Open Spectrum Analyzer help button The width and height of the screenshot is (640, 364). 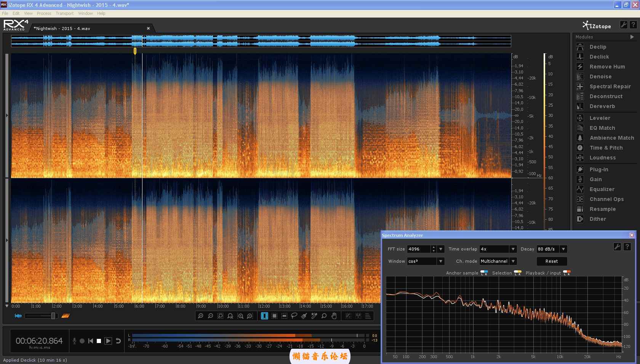pyautogui.click(x=627, y=247)
